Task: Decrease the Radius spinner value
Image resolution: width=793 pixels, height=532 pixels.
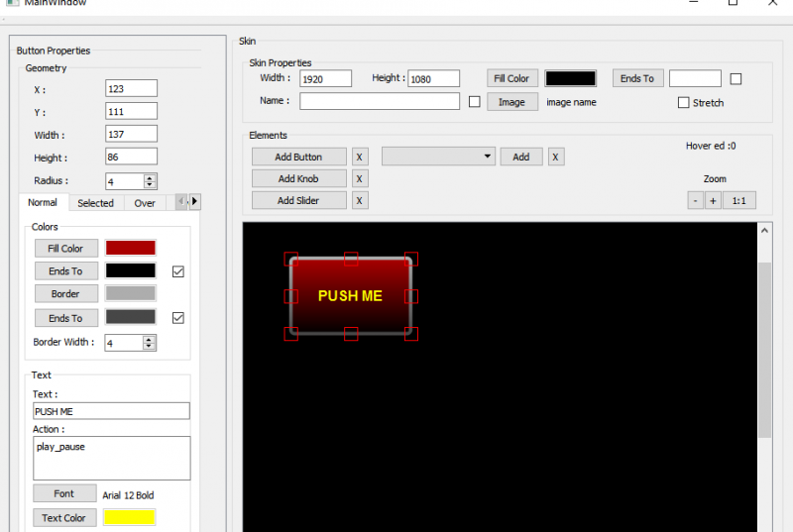Action: coord(150,184)
